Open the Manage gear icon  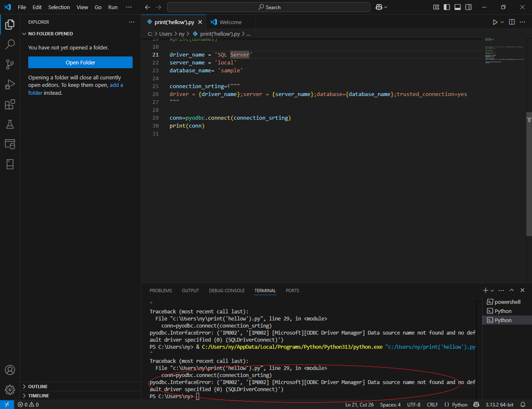(10, 390)
